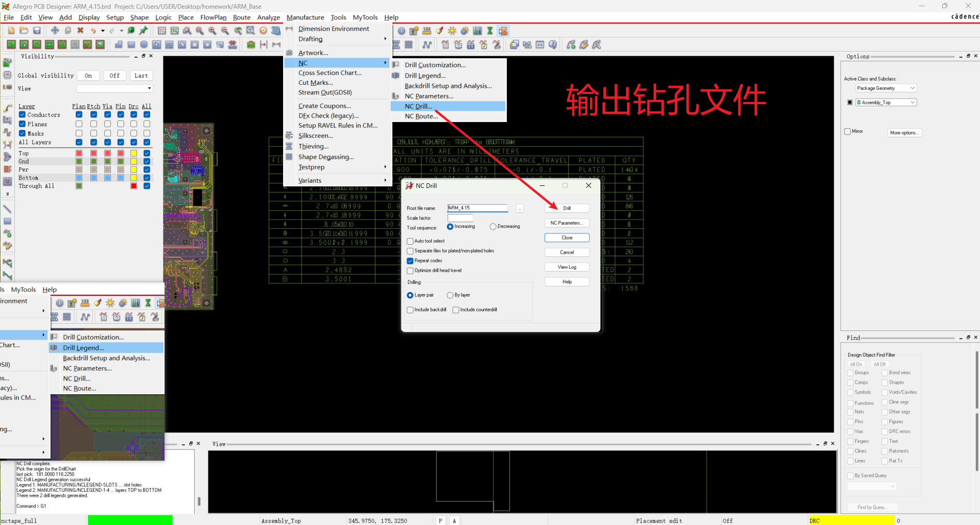
Task: Select the Move tool icon
Action: click(55, 31)
